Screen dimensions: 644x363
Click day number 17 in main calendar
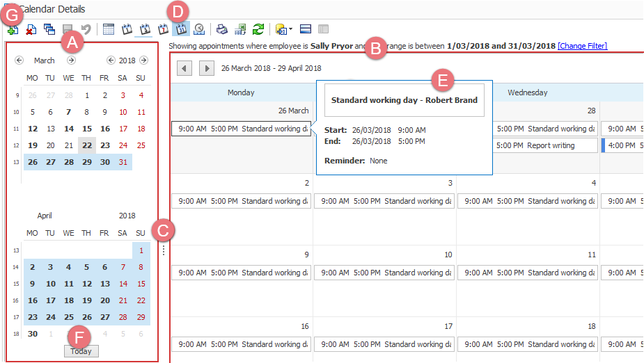click(x=448, y=327)
